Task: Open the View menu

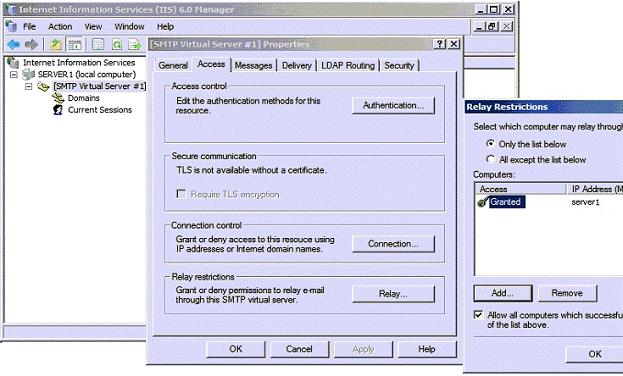Action: point(93,27)
